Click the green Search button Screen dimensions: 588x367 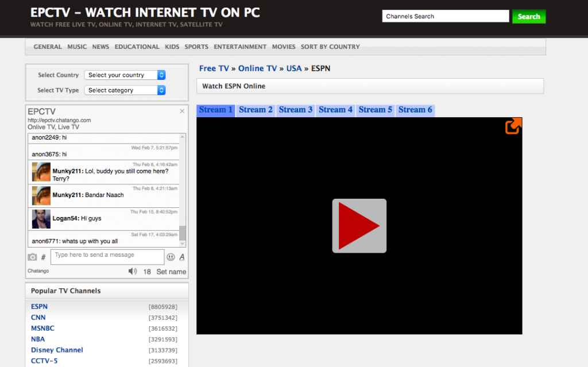click(x=528, y=16)
